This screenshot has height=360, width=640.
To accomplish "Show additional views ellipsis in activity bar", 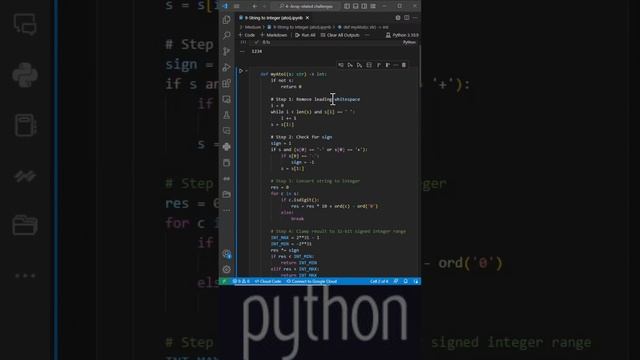I will (227, 210).
